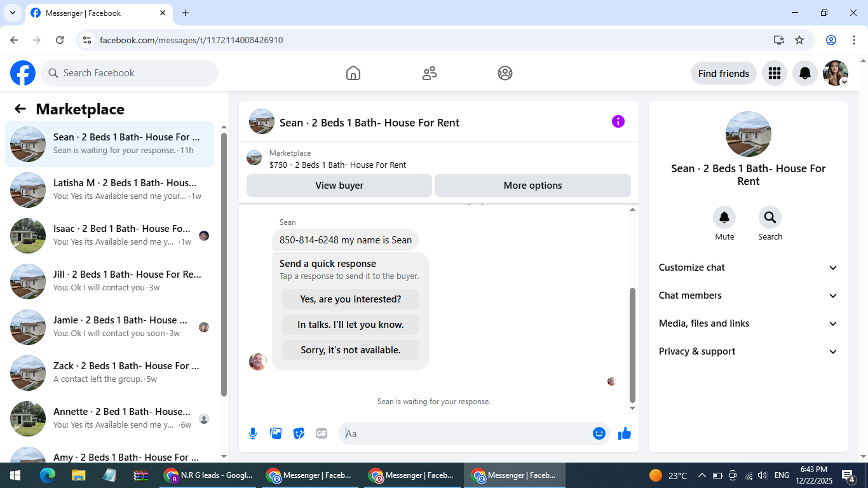Image resolution: width=868 pixels, height=488 pixels.
Task: Open taskbar clock showing 6:43 PM
Action: 813,475
